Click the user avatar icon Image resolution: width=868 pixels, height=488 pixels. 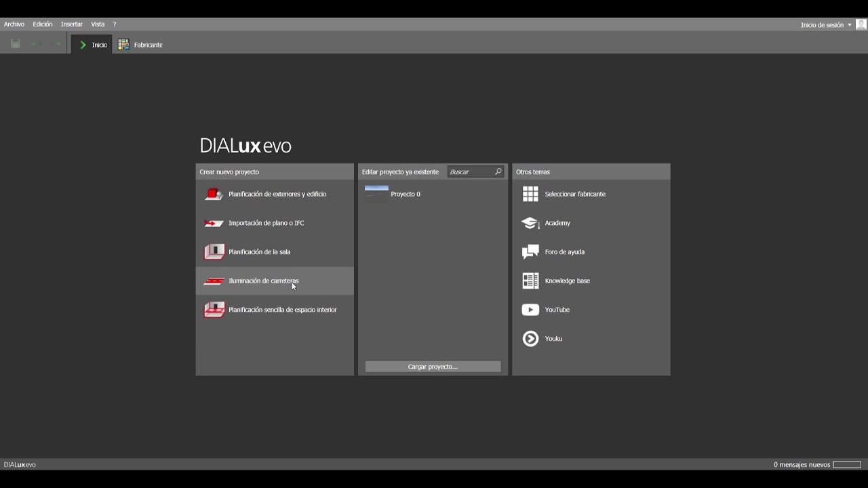[861, 24]
